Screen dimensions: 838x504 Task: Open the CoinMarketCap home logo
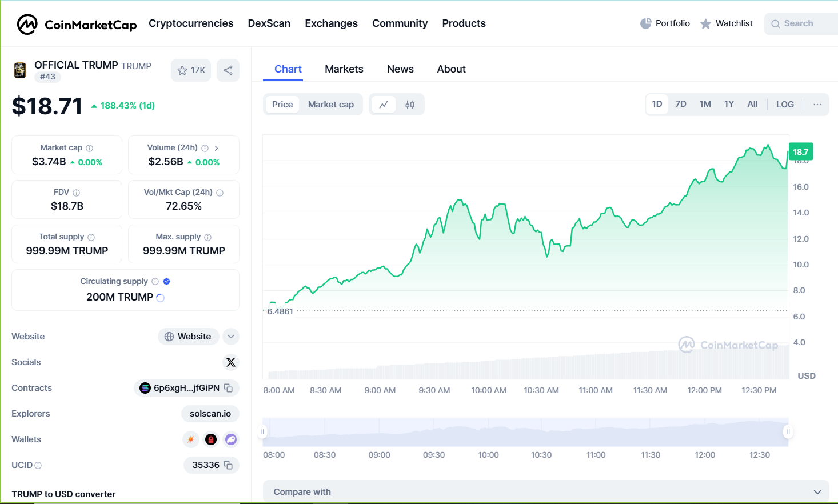[x=77, y=24]
